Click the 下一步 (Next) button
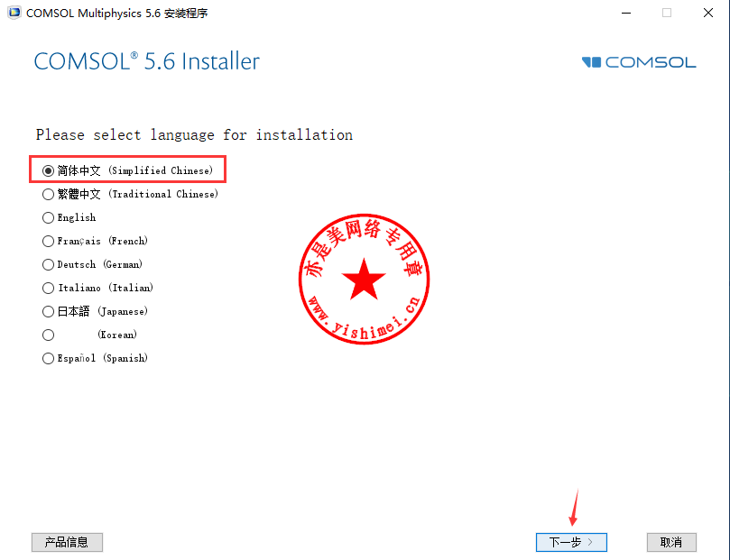 click(x=571, y=542)
